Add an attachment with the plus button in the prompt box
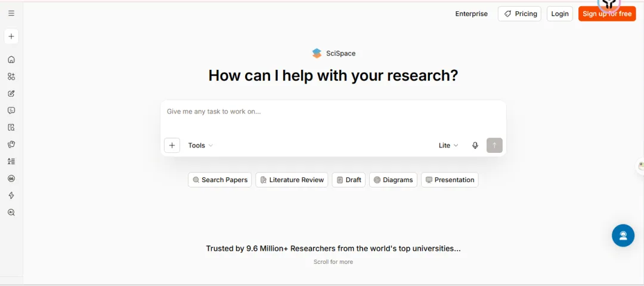 click(172, 145)
